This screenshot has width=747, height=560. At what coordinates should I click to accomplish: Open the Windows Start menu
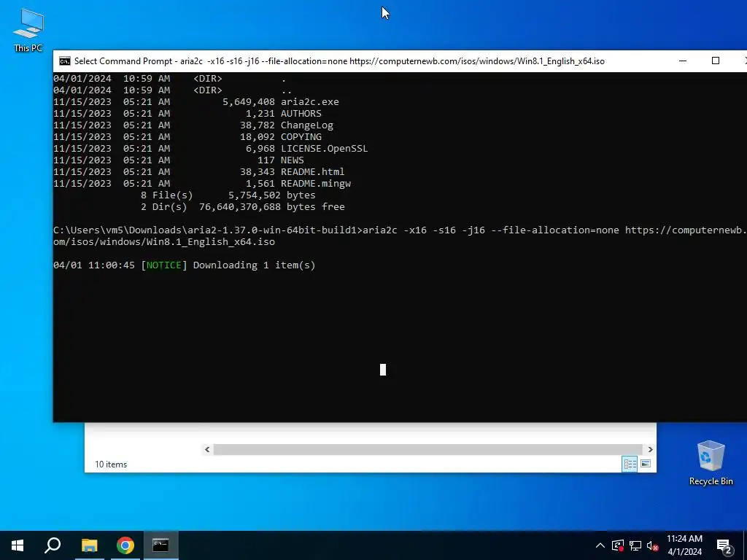[18, 545]
